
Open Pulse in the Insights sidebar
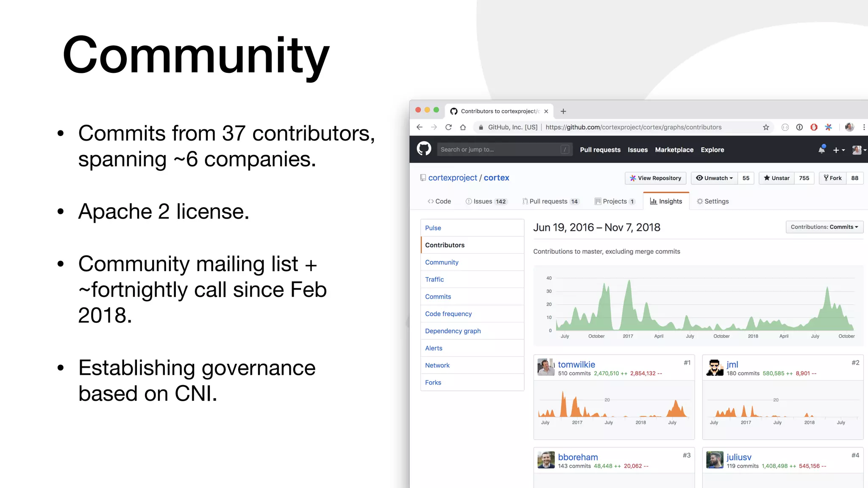point(472,228)
